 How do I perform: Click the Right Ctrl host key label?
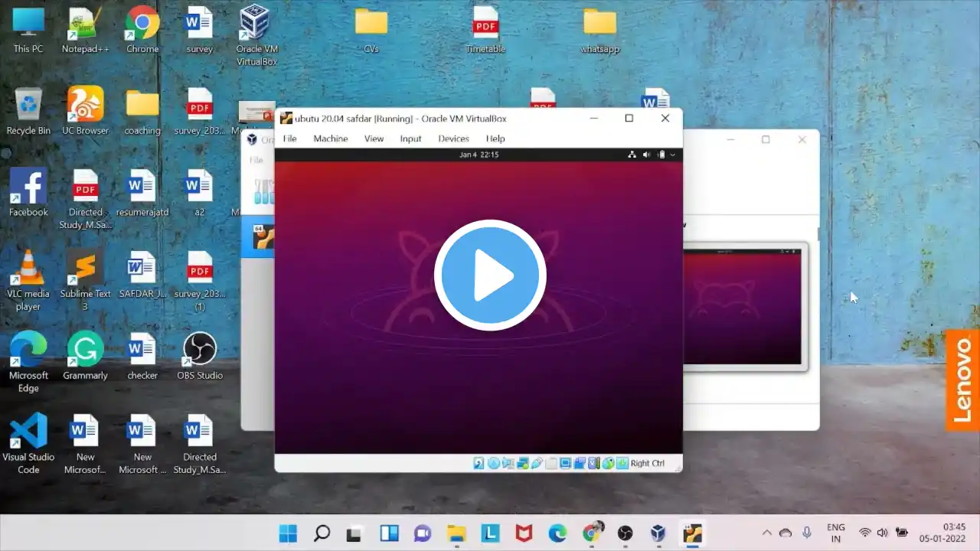(x=648, y=463)
